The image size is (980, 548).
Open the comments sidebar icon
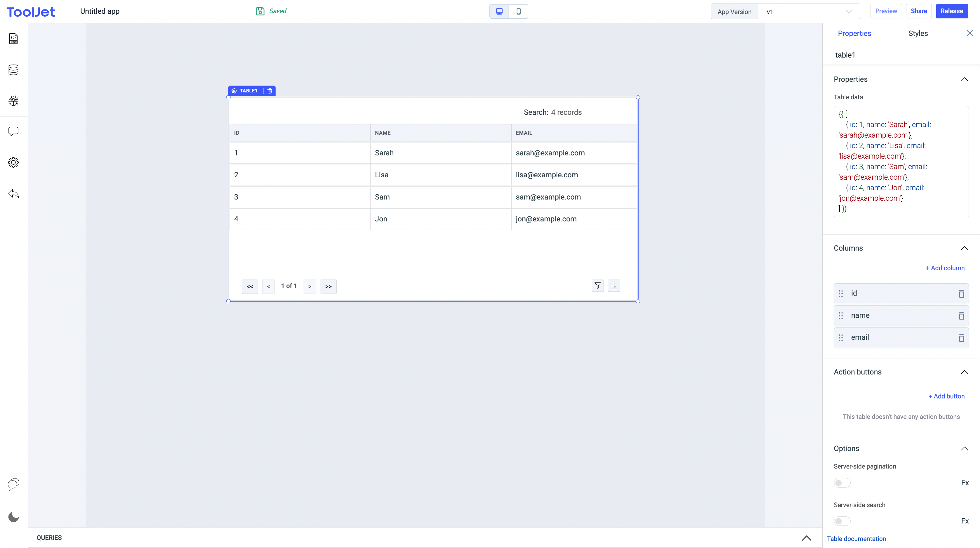tap(13, 131)
